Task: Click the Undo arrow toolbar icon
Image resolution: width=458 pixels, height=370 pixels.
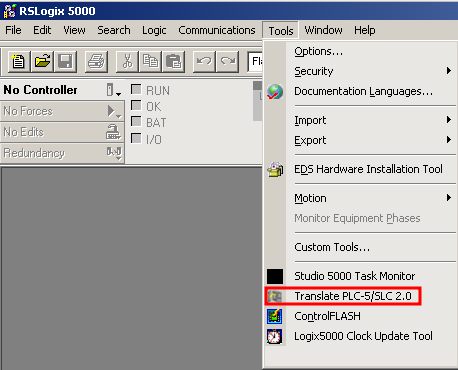Action: [x=204, y=62]
